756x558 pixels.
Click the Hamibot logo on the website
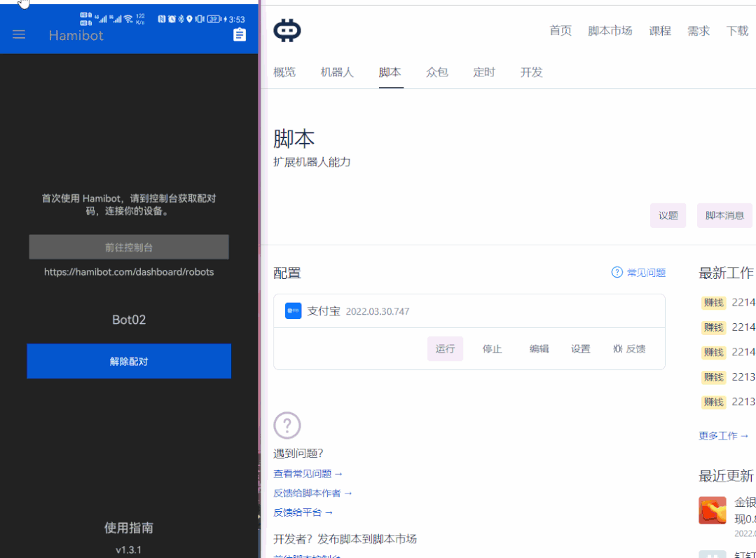(x=286, y=30)
